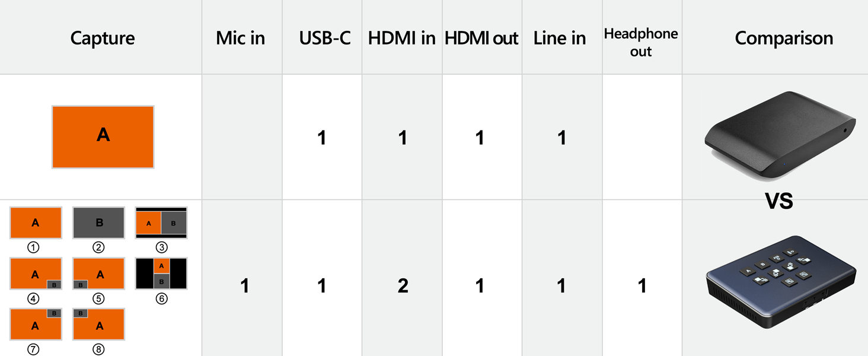
Task: Select the HDMI in column header
Action: pos(401,39)
